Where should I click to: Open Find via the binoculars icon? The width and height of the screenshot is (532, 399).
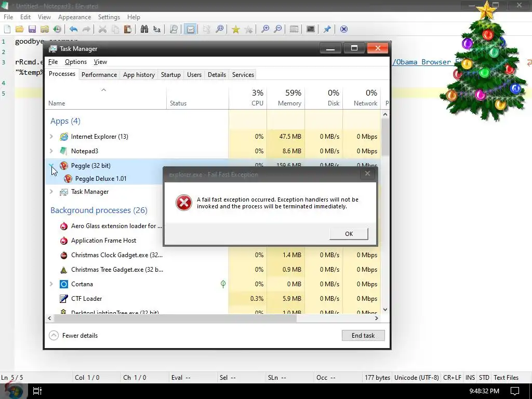click(x=144, y=29)
